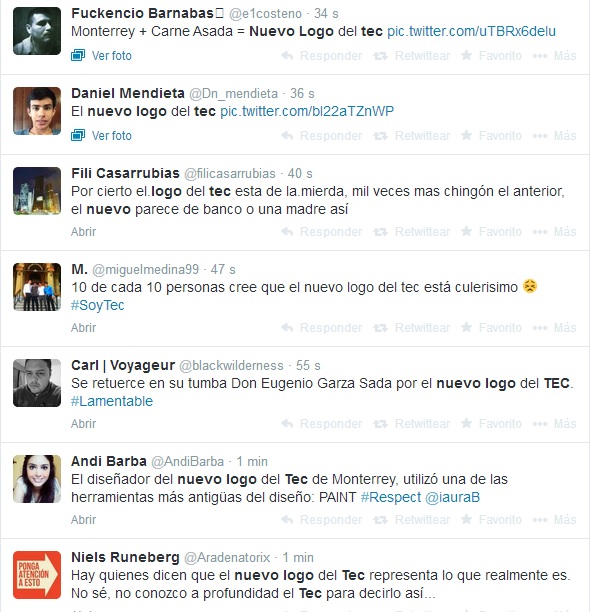Click retweet icon on Carl Voyageur tweet
This screenshot has width=590, height=612.
point(380,424)
